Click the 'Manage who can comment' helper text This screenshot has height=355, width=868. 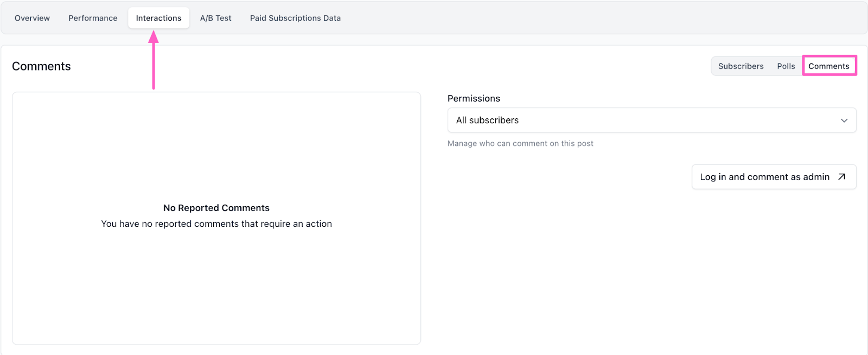pyautogui.click(x=520, y=143)
